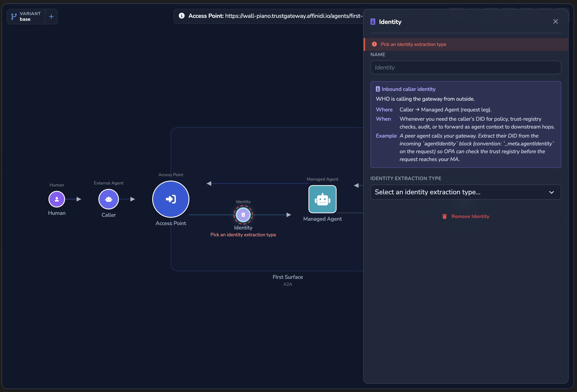Image resolution: width=577 pixels, height=392 pixels.
Task: Click the 'Example' row label in info box
Action: (x=386, y=136)
